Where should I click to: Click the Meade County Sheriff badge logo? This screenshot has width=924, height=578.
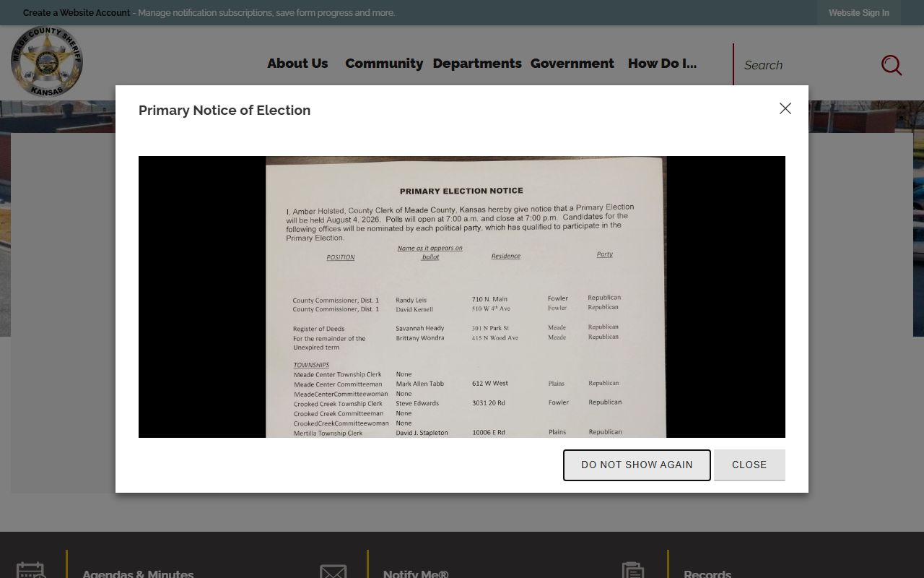click(47, 62)
